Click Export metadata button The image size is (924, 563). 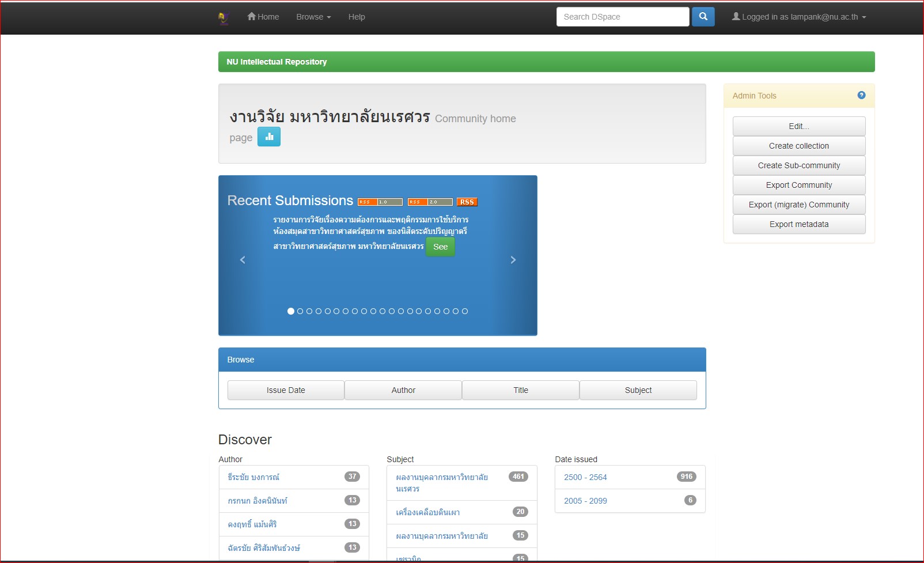[x=799, y=224]
